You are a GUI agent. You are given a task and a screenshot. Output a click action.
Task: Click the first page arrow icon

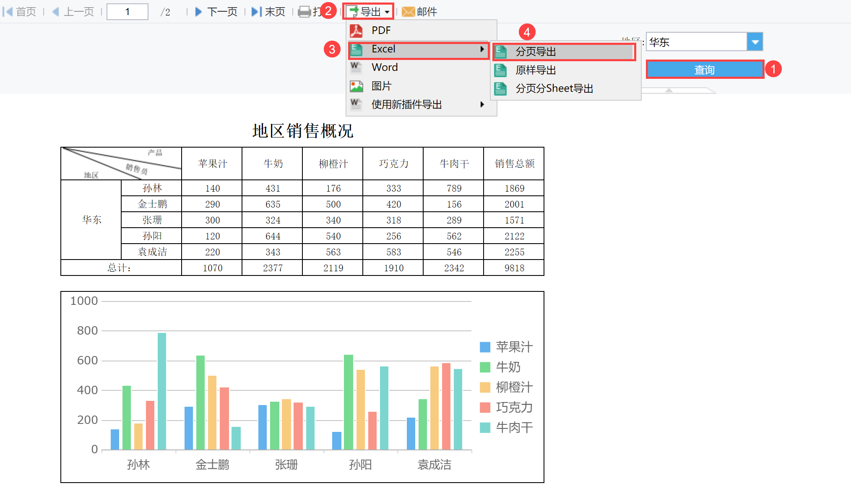point(8,12)
